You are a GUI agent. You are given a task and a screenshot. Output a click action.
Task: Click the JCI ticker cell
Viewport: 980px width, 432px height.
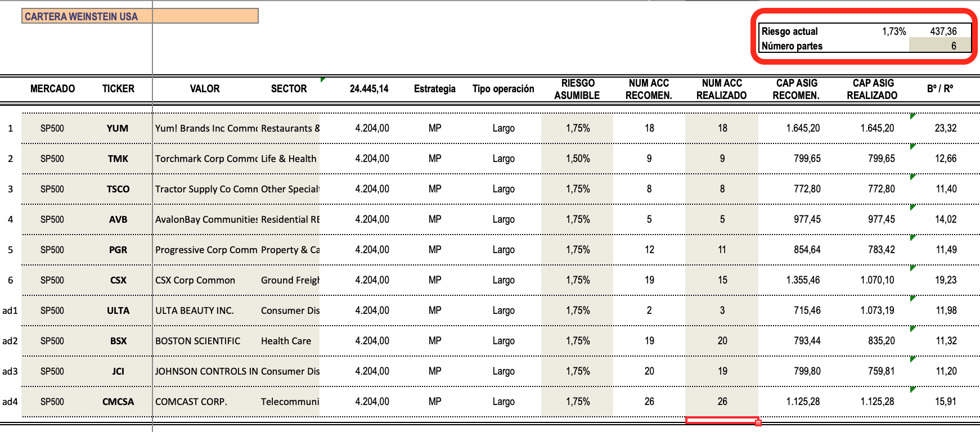(118, 371)
